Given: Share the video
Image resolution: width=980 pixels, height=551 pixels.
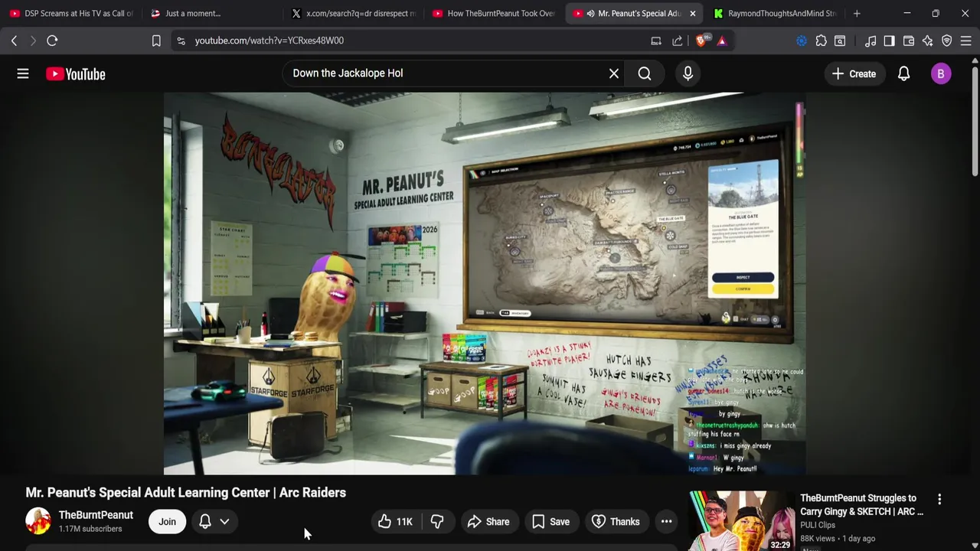Looking at the screenshot, I should click(x=488, y=522).
